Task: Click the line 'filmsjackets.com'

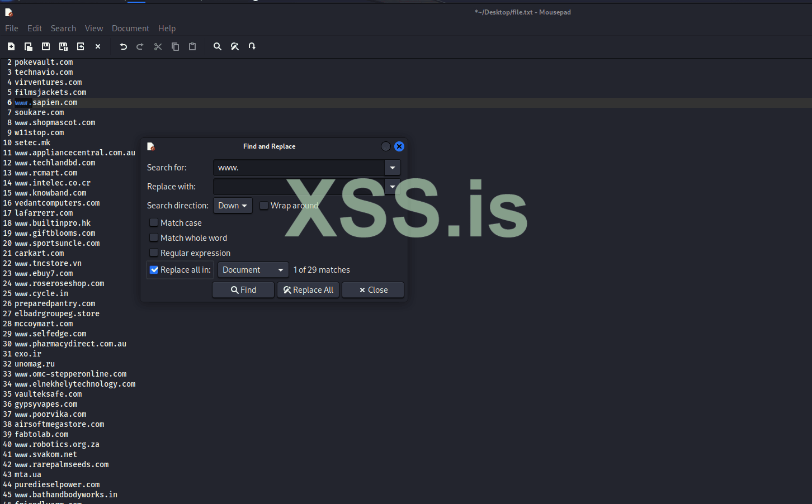Action: [x=50, y=92]
